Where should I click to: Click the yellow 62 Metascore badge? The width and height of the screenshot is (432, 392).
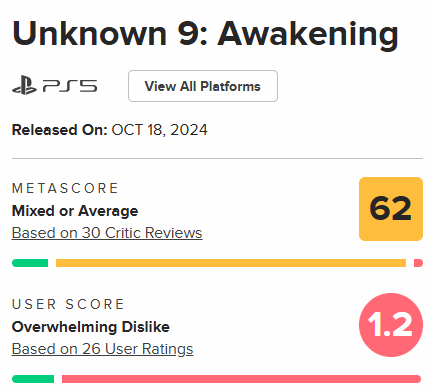pos(391,209)
